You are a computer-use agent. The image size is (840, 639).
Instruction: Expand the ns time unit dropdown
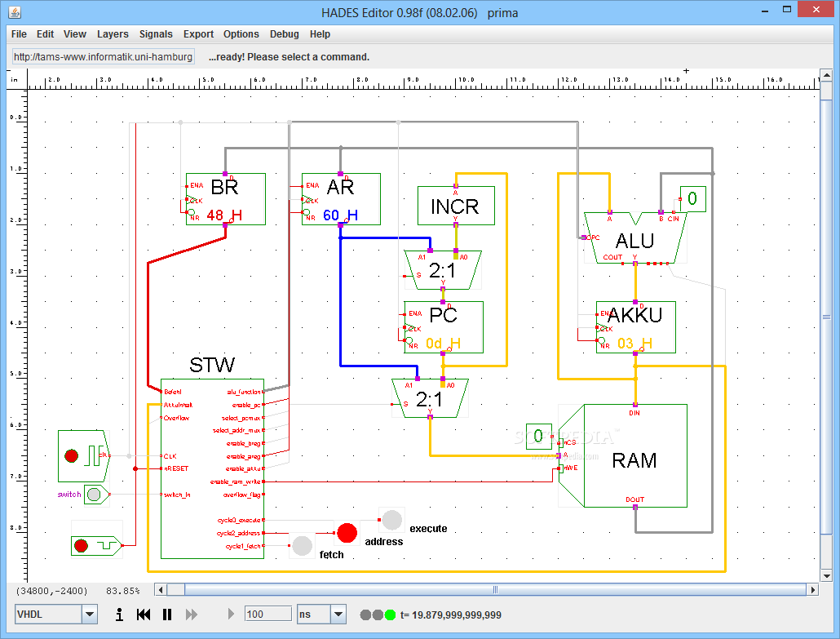coord(338,615)
